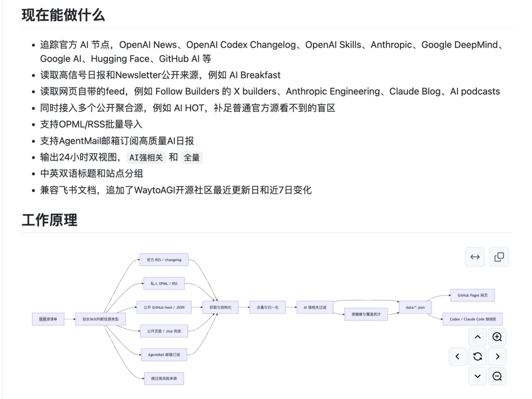The width and height of the screenshot is (532, 399).
Task: Copy the mermaid diagram source code
Action: point(499,257)
